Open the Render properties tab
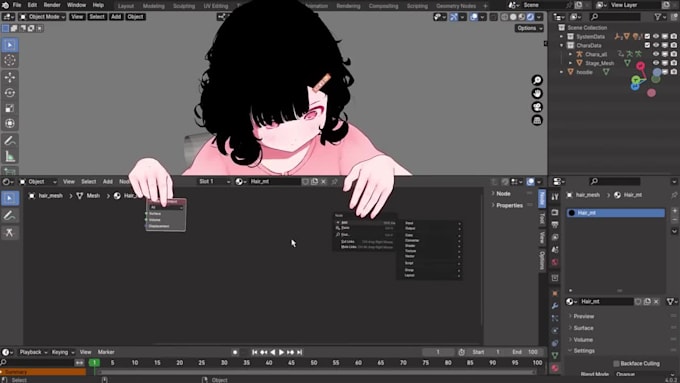The image size is (680, 383). 555,213
